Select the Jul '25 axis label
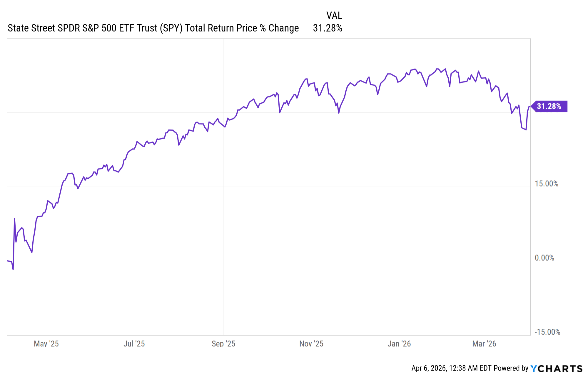The width and height of the screenshot is (588, 377). (x=134, y=344)
